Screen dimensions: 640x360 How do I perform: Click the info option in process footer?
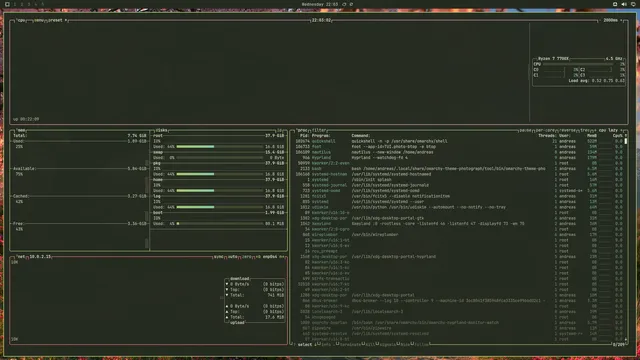click(325, 344)
